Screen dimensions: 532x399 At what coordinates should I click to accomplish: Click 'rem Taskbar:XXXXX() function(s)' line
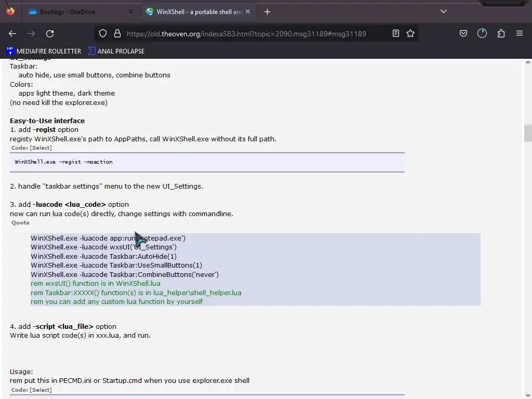coord(136,292)
